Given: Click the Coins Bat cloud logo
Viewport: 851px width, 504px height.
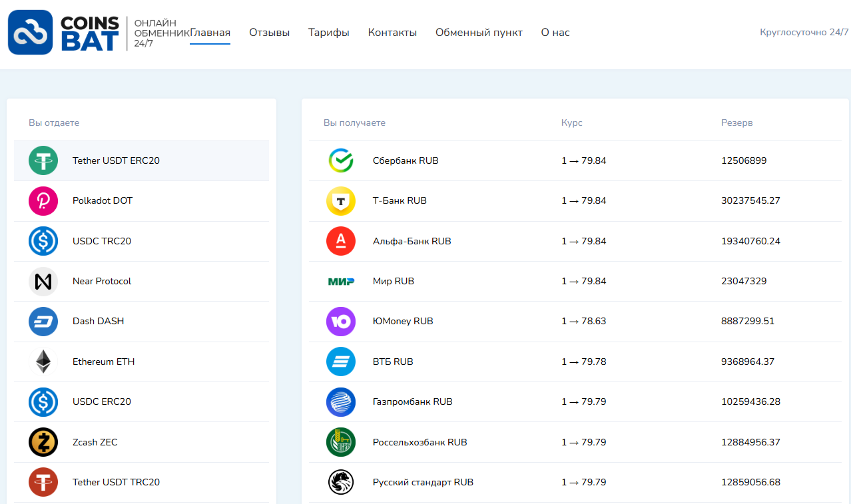Looking at the screenshot, I should pos(31,32).
